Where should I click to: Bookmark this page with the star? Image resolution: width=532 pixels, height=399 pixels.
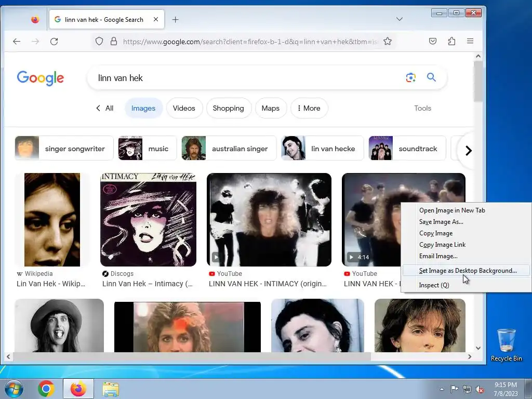(x=388, y=42)
